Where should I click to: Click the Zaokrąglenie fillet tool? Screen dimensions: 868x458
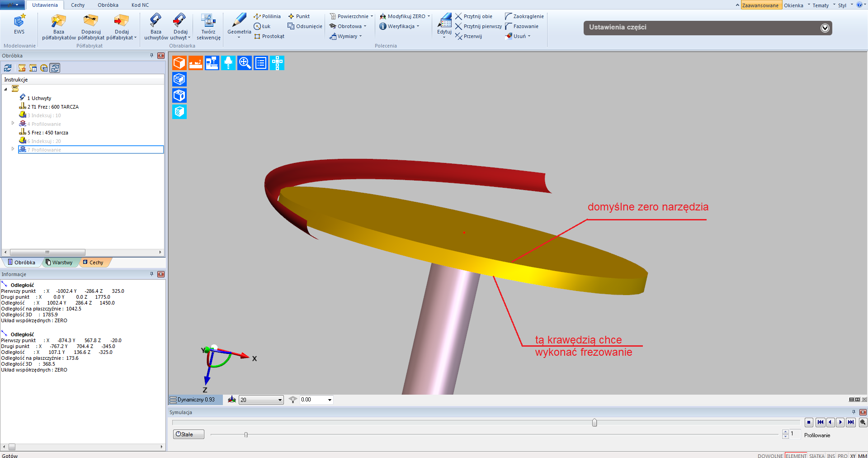tap(524, 16)
